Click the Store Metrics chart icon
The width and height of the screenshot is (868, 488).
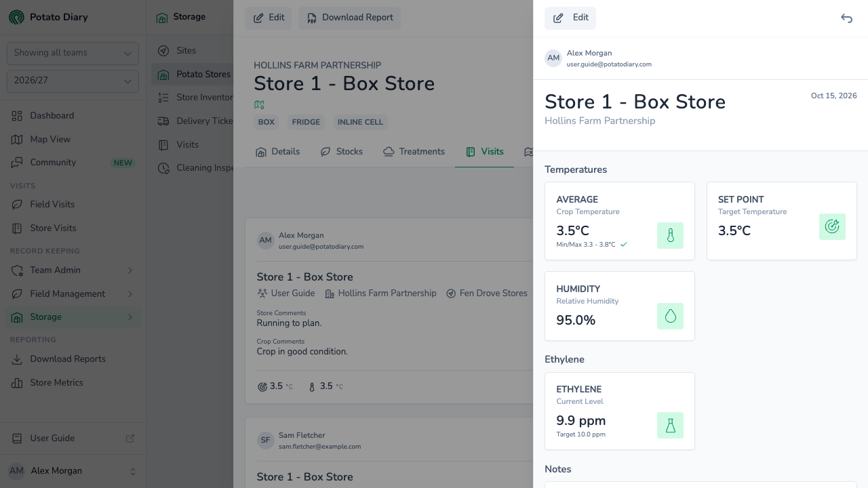click(17, 383)
